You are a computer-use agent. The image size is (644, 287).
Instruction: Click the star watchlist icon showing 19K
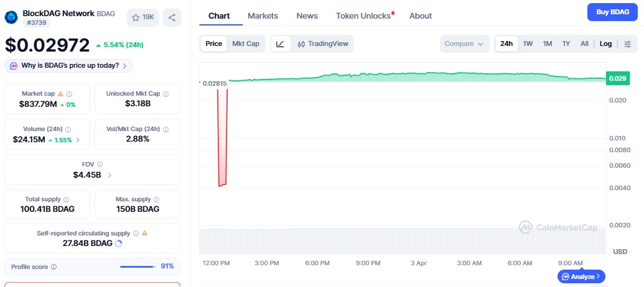[x=142, y=17]
